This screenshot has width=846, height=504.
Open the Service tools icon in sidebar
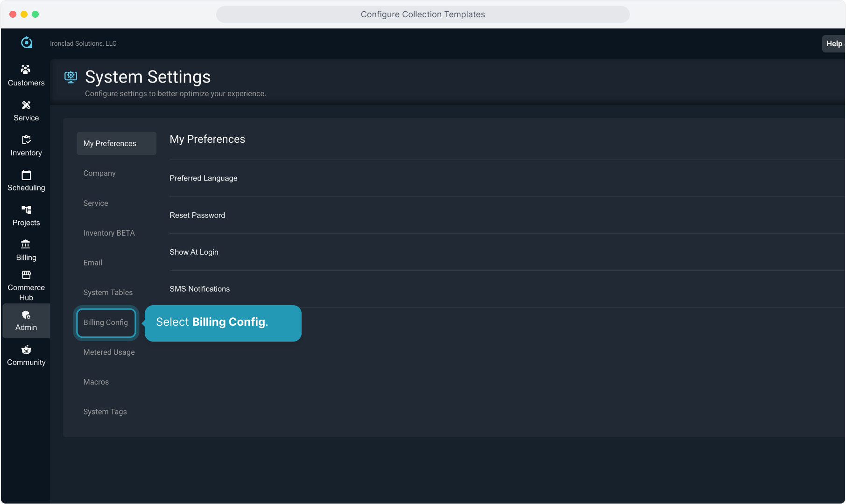point(26,105)
